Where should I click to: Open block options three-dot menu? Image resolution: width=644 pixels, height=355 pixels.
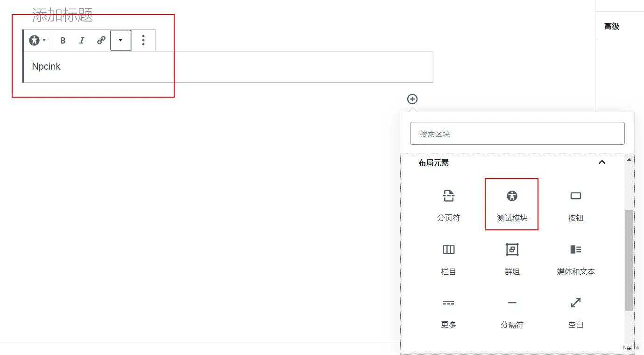[x=143, y=40]
